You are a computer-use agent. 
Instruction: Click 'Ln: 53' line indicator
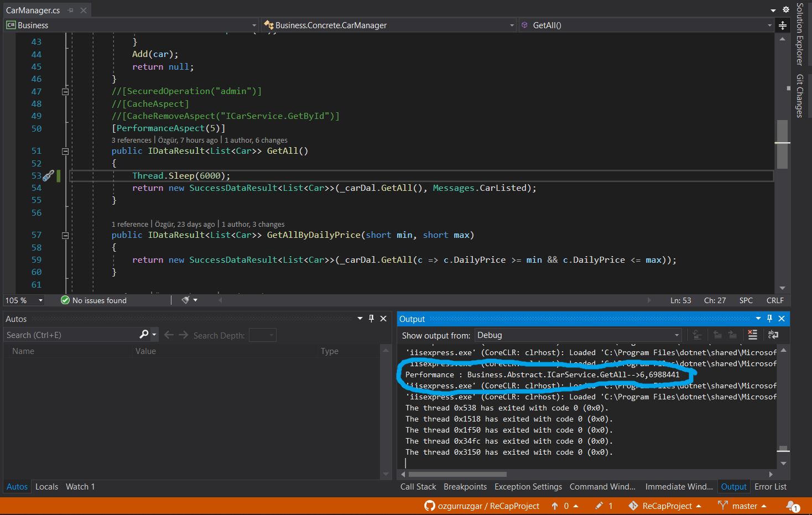681,300
